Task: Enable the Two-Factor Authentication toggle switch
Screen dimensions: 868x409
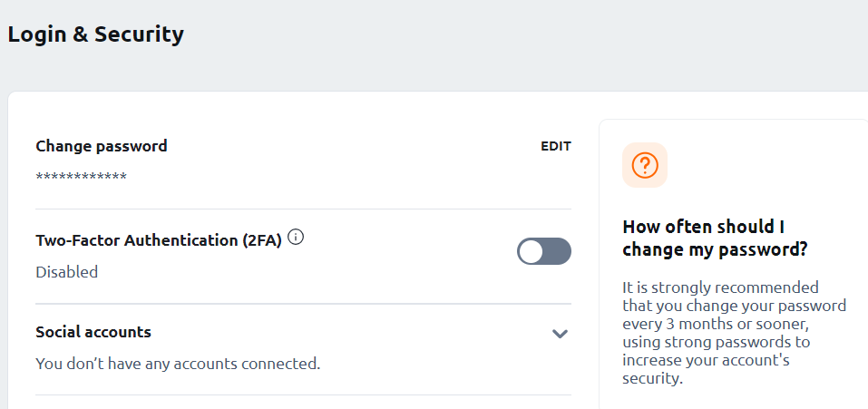Action: [x=544, y=251]
